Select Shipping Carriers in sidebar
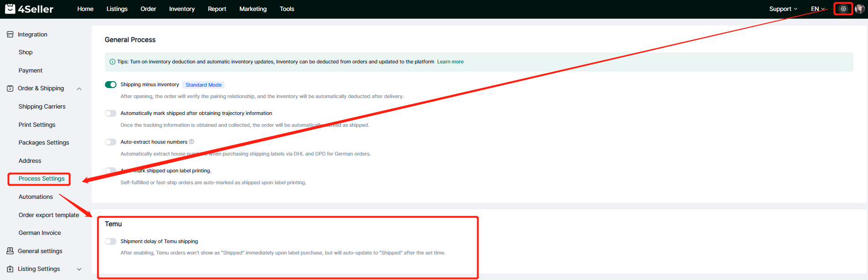Image resolution: width=868 pixels, height=280 pixels. 42,106
